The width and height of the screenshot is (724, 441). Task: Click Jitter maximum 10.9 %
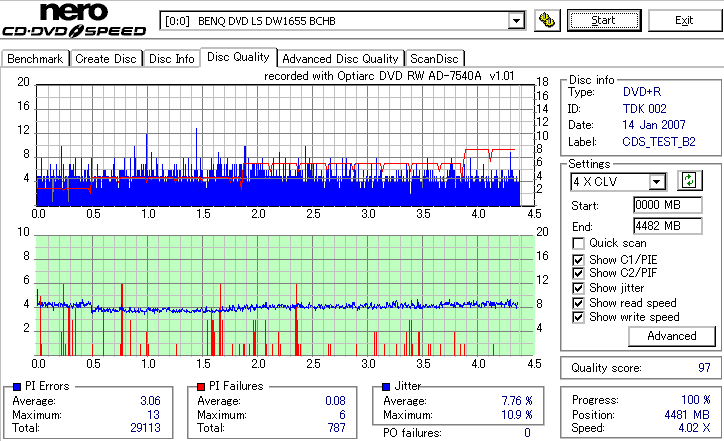pyautogui.click(x=517, y=415)
